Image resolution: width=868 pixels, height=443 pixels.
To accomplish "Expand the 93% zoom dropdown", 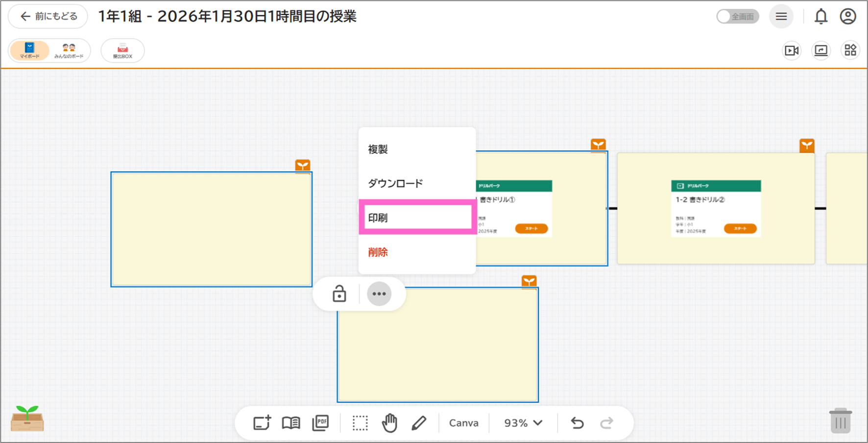I will coord(523,422).
